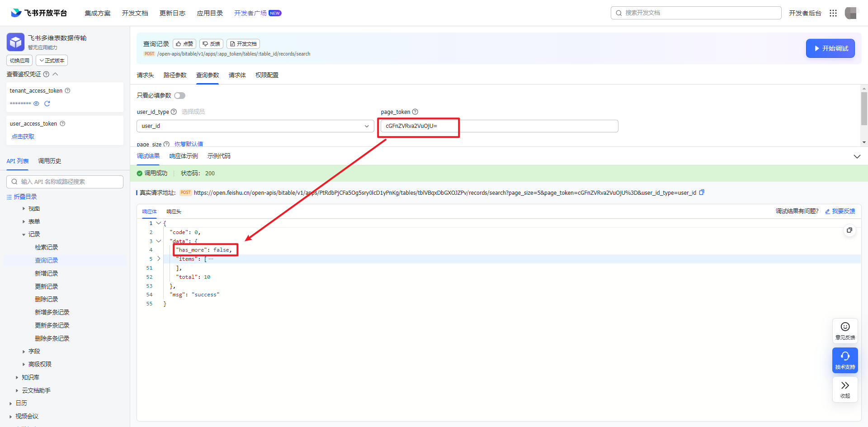Click the 飞书多维表数据传输 app cube icon
Viewport: 868px width, 427px height.
pyautogui.click(x=15, y=42)
